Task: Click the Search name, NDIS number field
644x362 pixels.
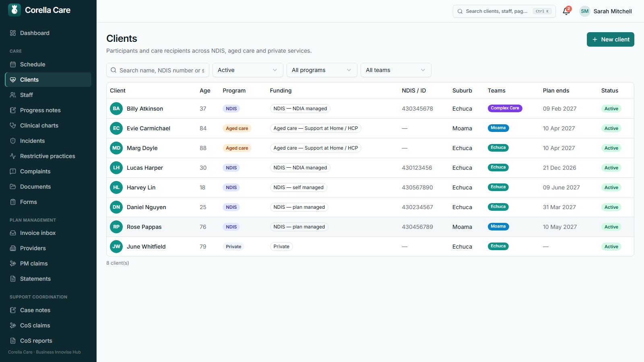Action: (x=158, y=70)
